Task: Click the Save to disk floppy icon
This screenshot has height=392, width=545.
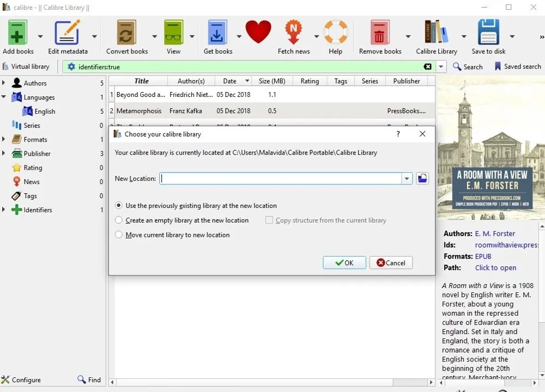Action: click(x=488, y=32)
